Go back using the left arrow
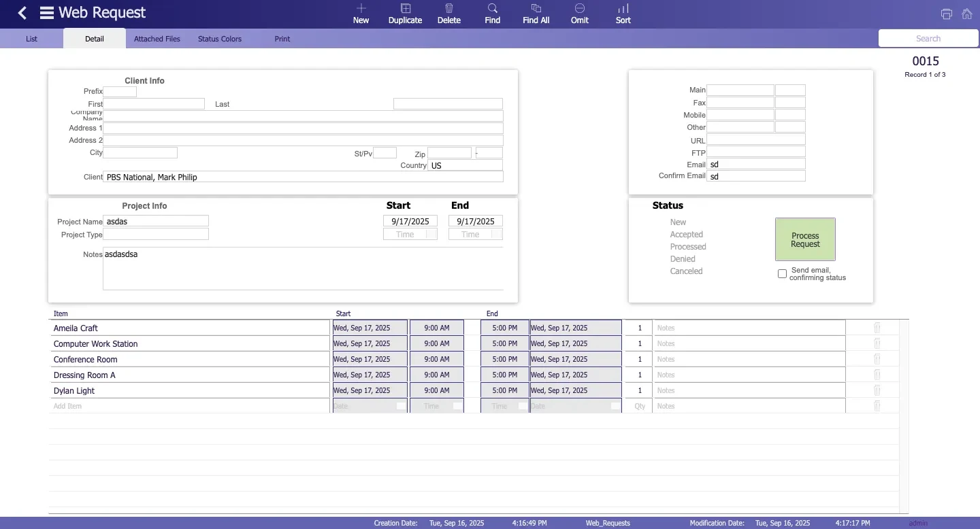The height and width of the screenshot is (529, 980). [22, 13]
